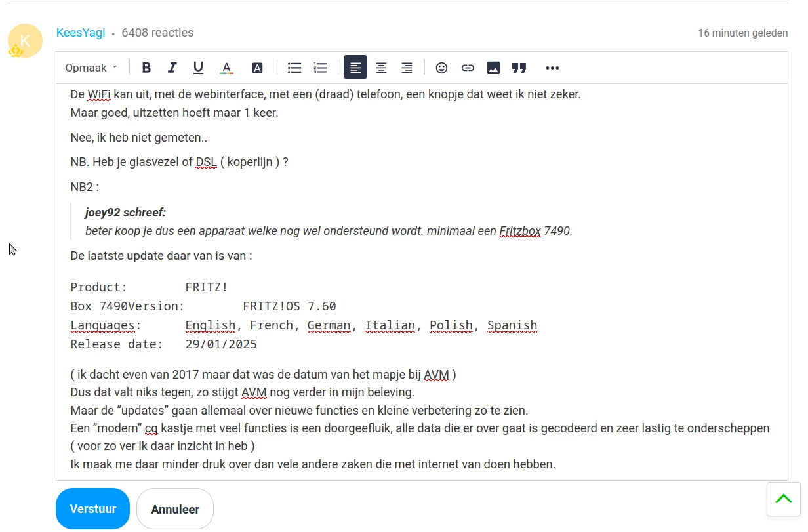Image resolution: width=808 pixels, height=532 pixels.
Task: Place cursor in 'Release date: 29/01/2025' line
Action: (x=164, y=344)
